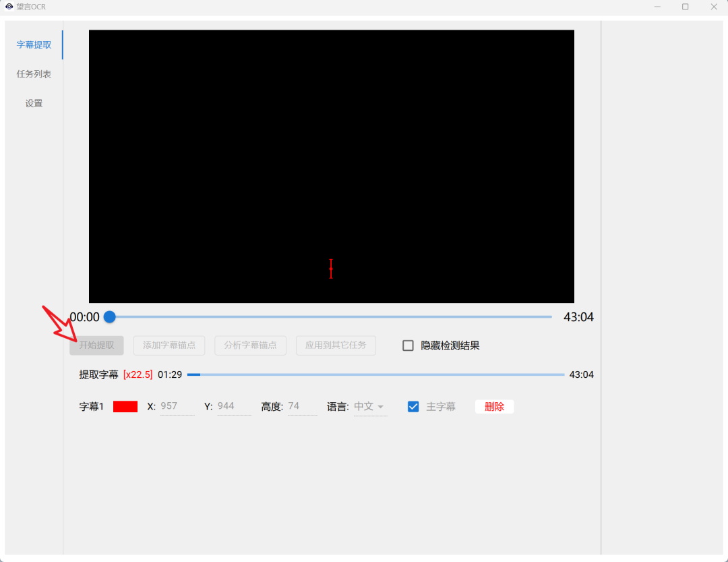Image resolution: width=728 pixels, height=562 pixels.
Task: Click the 应用到其它任务 button
Action: tap(336, 345)
